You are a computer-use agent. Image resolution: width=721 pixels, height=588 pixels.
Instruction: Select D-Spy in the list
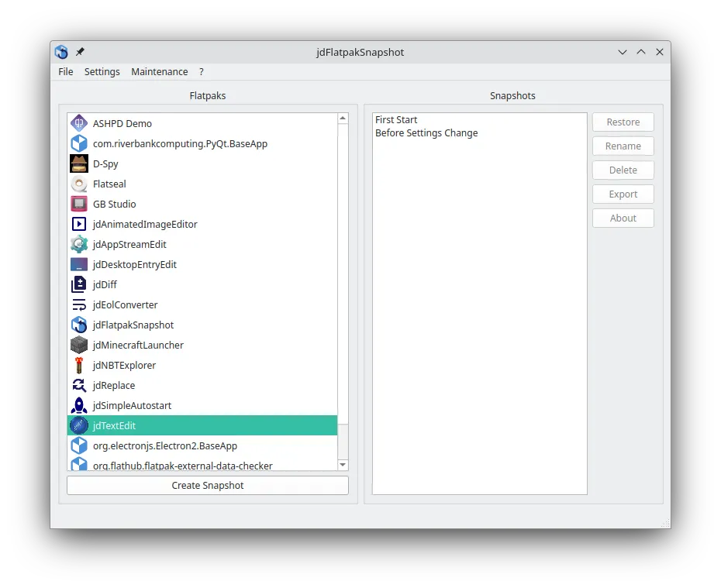202,163
